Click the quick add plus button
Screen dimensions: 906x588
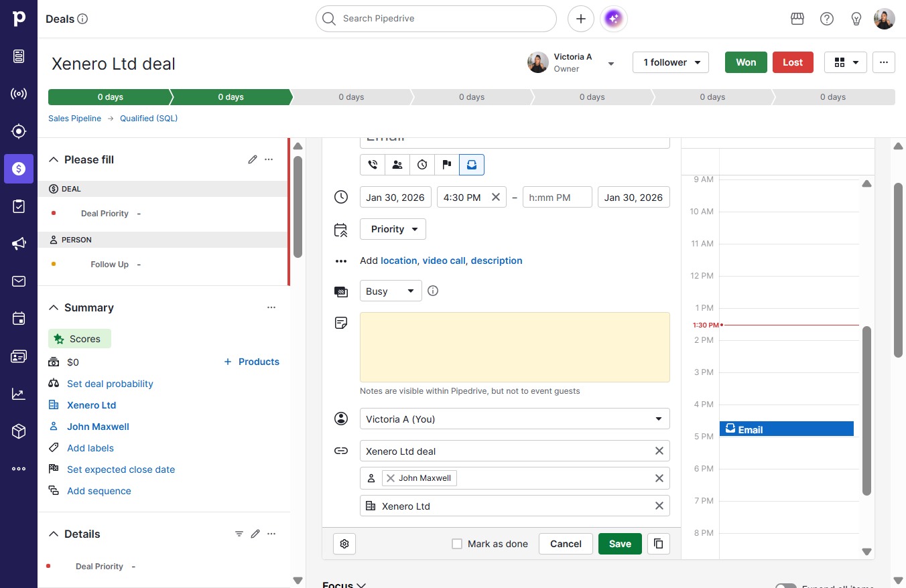coord(581,19)
